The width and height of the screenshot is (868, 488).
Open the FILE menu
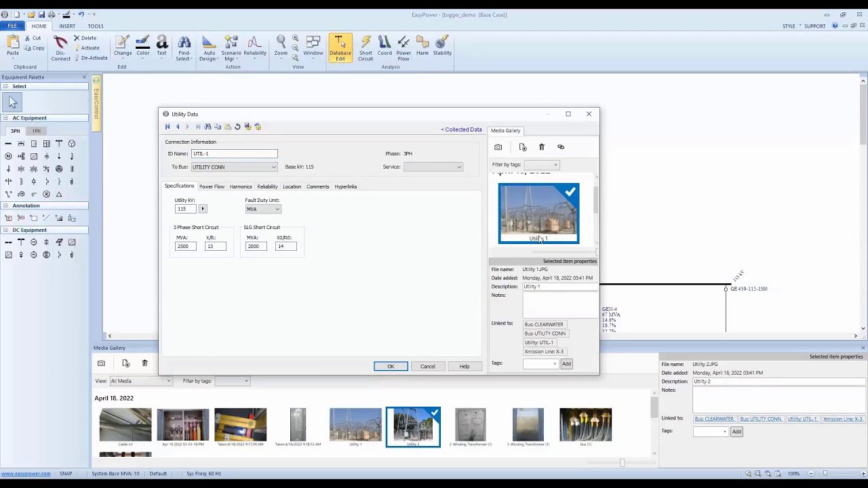point(12,26)
